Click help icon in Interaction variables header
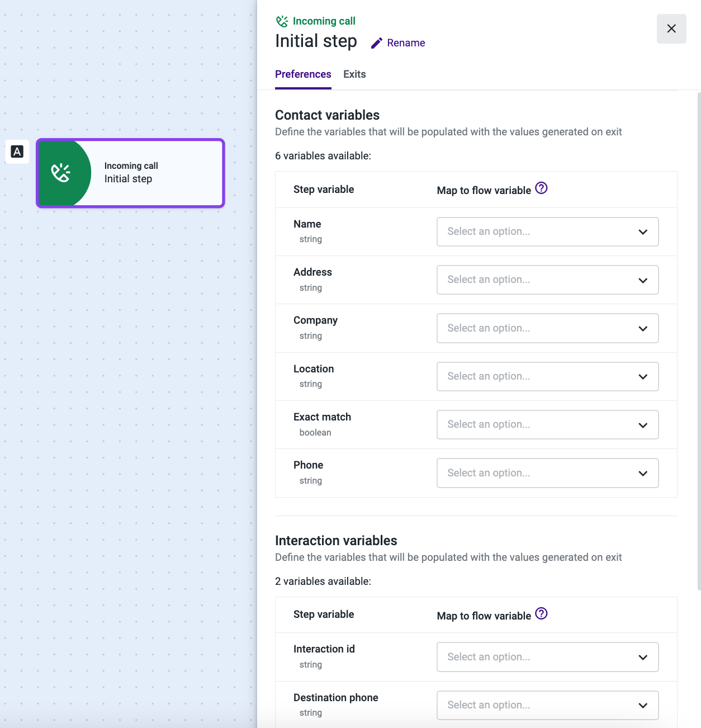Image resolution: width=701 pixels, height=728 pixels. click(541, 614)
